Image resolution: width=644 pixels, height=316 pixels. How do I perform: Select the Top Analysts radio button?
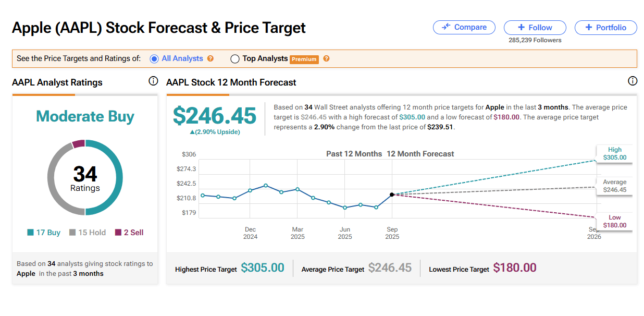(x=234, y=59)
